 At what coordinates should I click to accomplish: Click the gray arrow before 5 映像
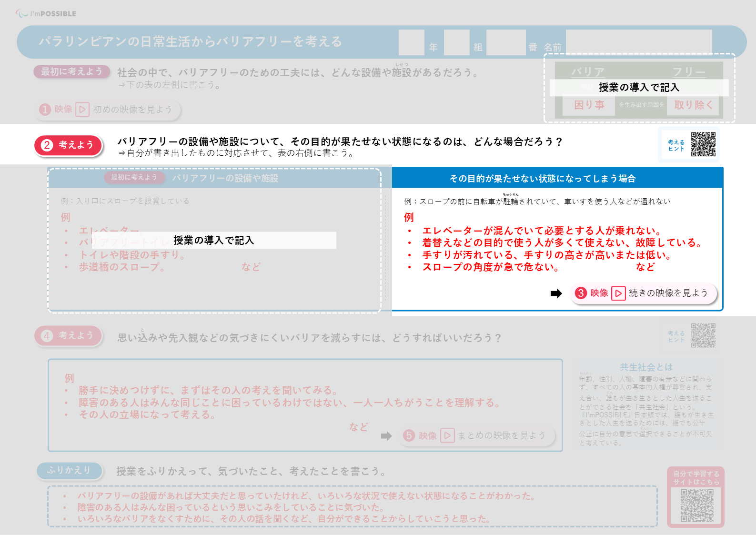386,436
